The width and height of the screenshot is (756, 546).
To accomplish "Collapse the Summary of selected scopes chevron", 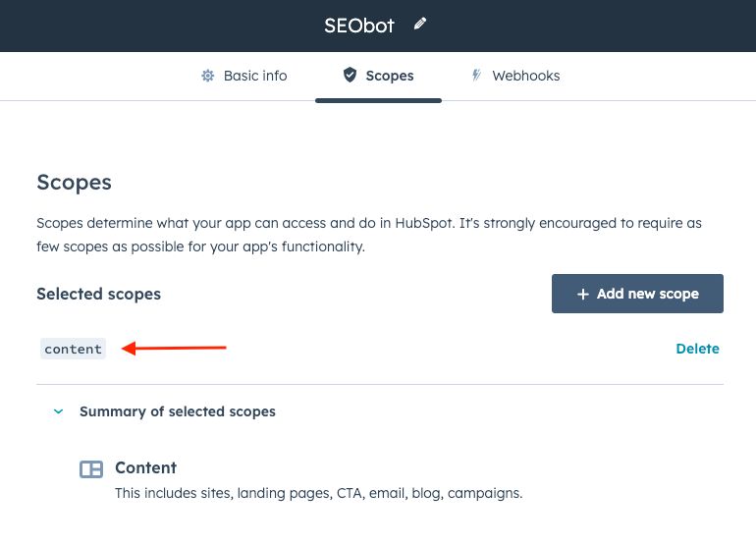I will tap(58, 411).
